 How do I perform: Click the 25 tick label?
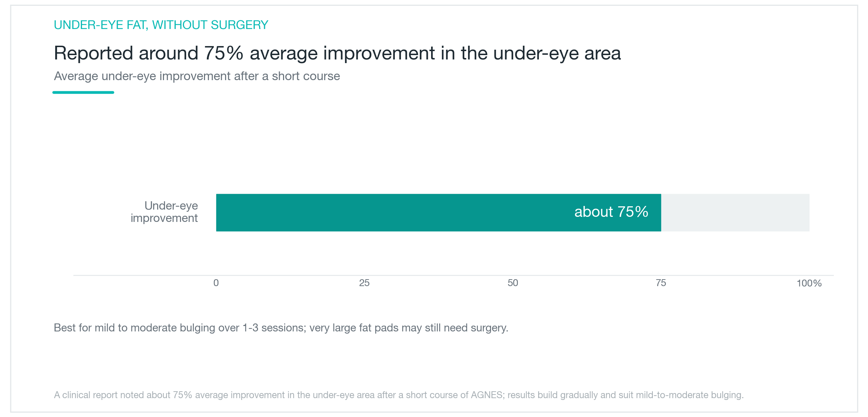pyautogui.click(x=364, y=283)
